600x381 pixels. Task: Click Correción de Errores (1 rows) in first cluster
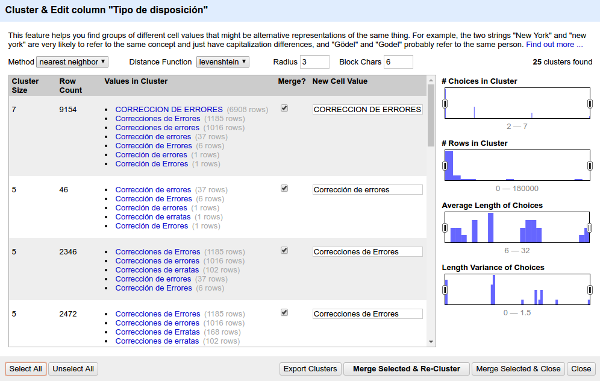tap(152, 164)
